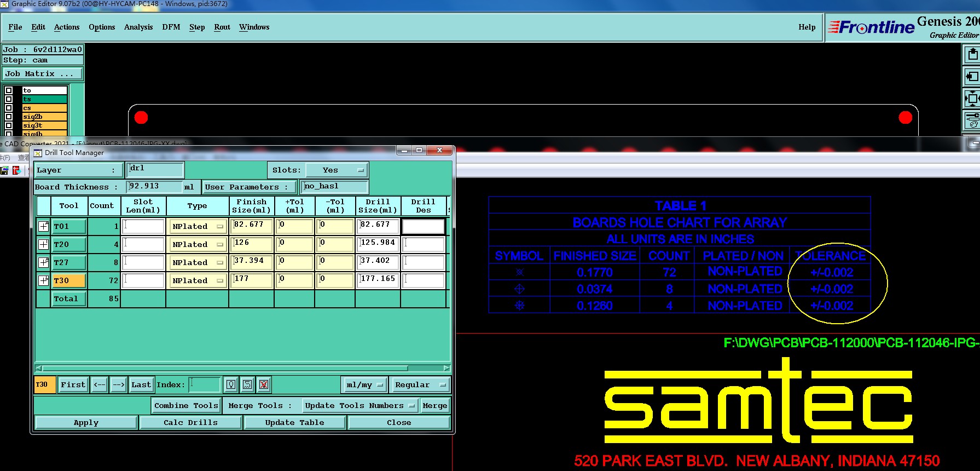Click the save icon in CAD Converter toolbar
980x471 pixels.
coord(4,170)
